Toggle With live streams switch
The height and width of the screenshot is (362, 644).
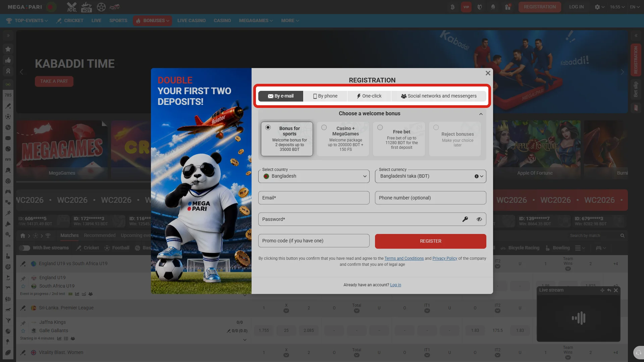tap(24, 248)
